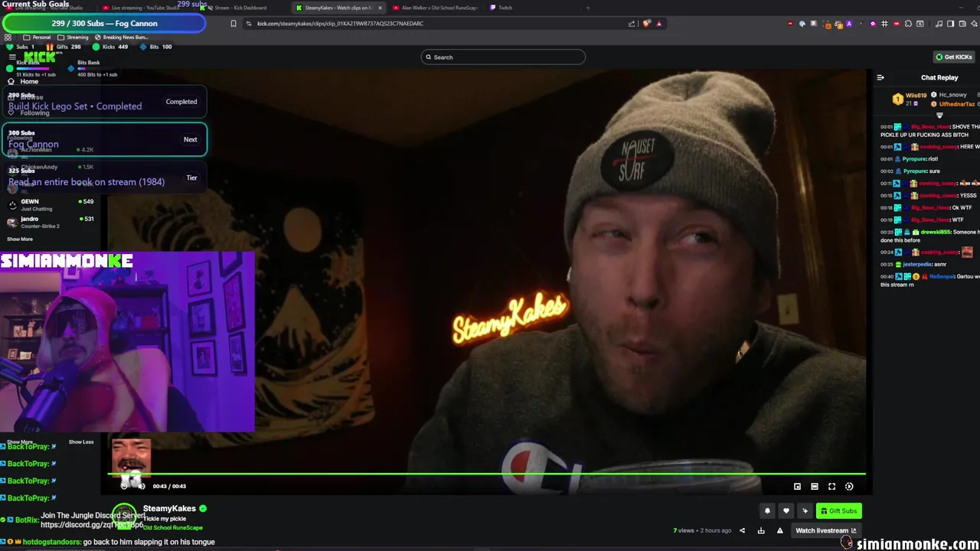The image size is (980, 551).
Task: Click the SteamyKakes channel avatar
Action: click(125, 517)
